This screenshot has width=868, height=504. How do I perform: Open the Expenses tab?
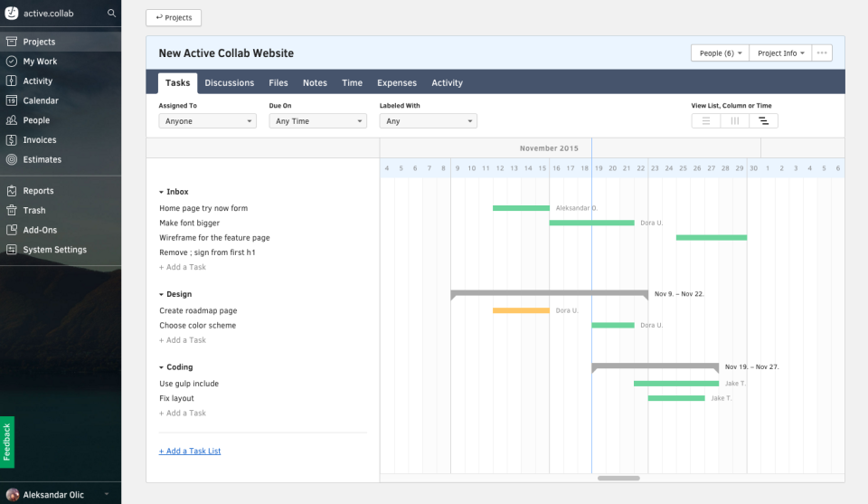pos(397,83)
